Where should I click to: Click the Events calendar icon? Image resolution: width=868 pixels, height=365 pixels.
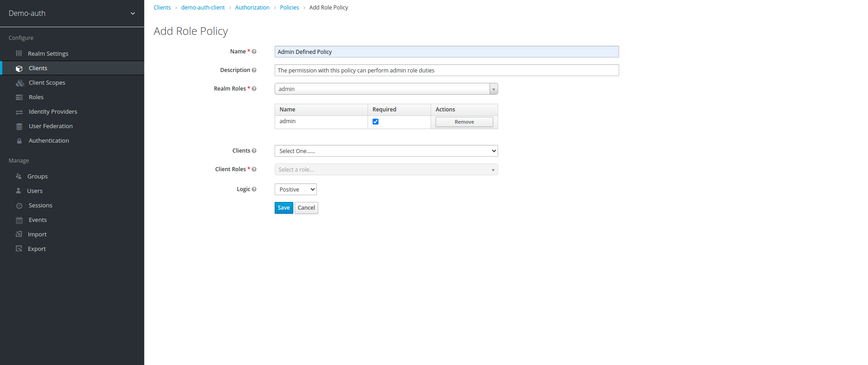point(19,220)
